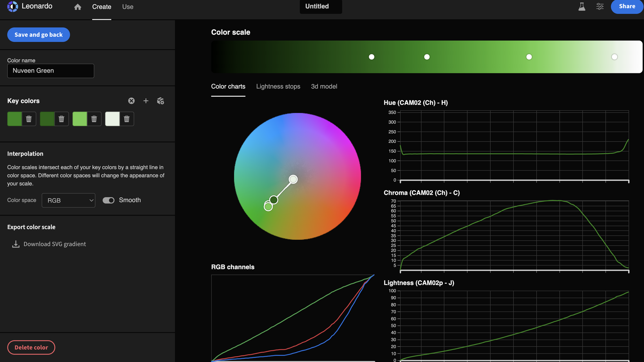Click the Export color scale heading

pos(31,227)
